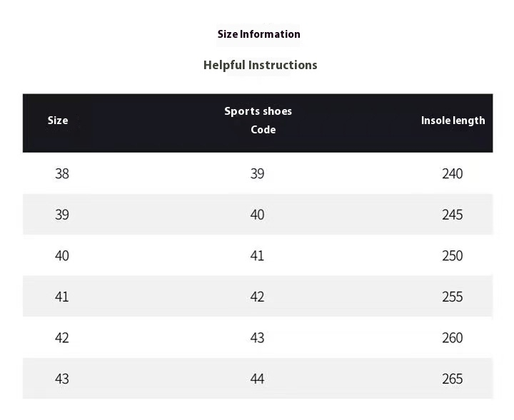The width and height of the screenshot is (514, 420).
Task: Click sports shoes code 42
Action: 257,297
